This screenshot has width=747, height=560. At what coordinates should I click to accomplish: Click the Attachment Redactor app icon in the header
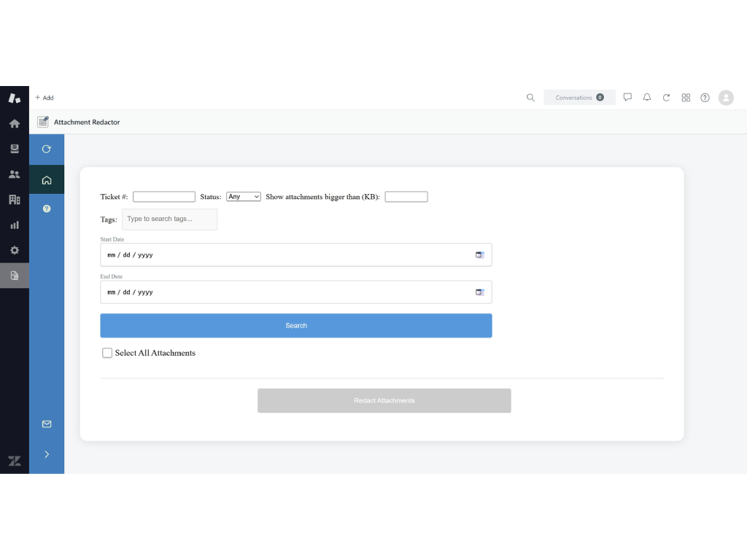(43, 122)
